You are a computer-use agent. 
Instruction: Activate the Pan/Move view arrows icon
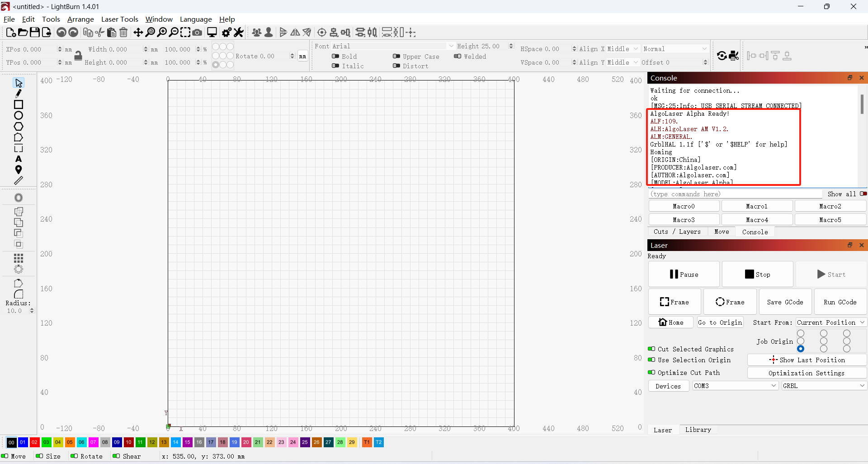click(x=138, y=32)
